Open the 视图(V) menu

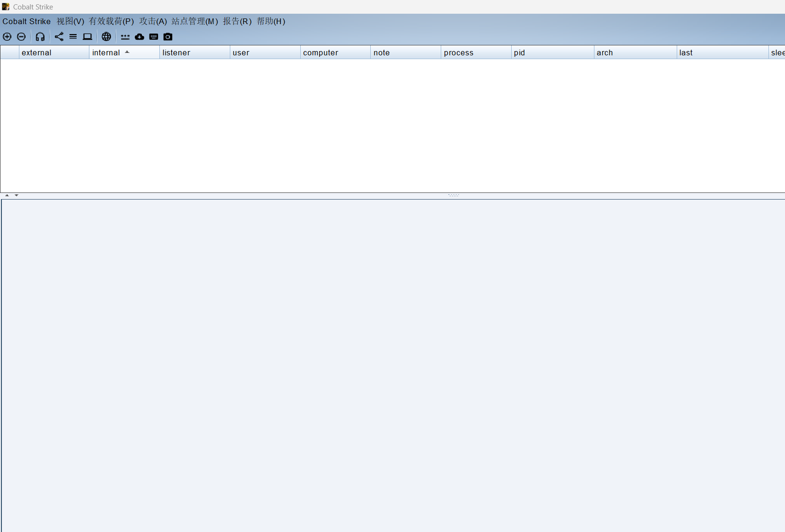coord(70,21)
